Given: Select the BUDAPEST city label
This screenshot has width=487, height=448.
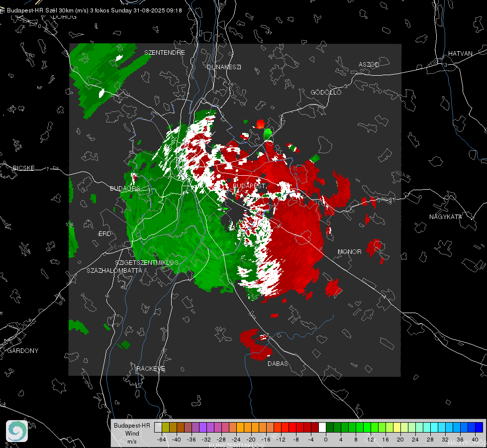Looking at the screenshot, I should pyautogui.click(x=249, y=186).
